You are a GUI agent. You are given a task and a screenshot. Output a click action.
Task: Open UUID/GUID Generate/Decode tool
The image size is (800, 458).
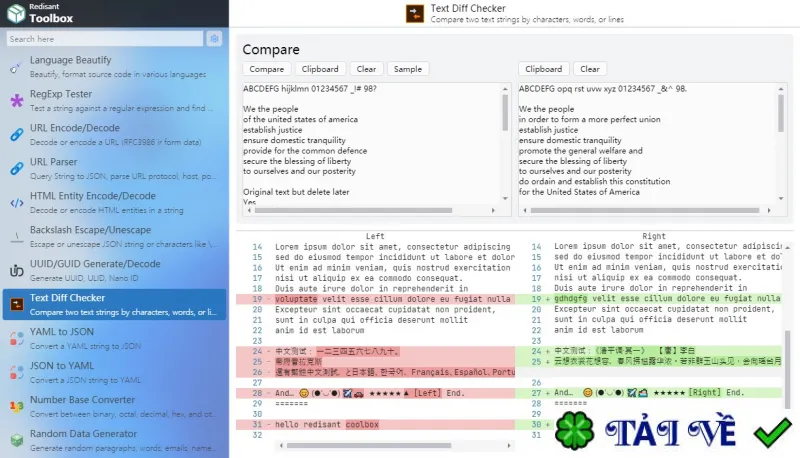(x=114, y=271)
